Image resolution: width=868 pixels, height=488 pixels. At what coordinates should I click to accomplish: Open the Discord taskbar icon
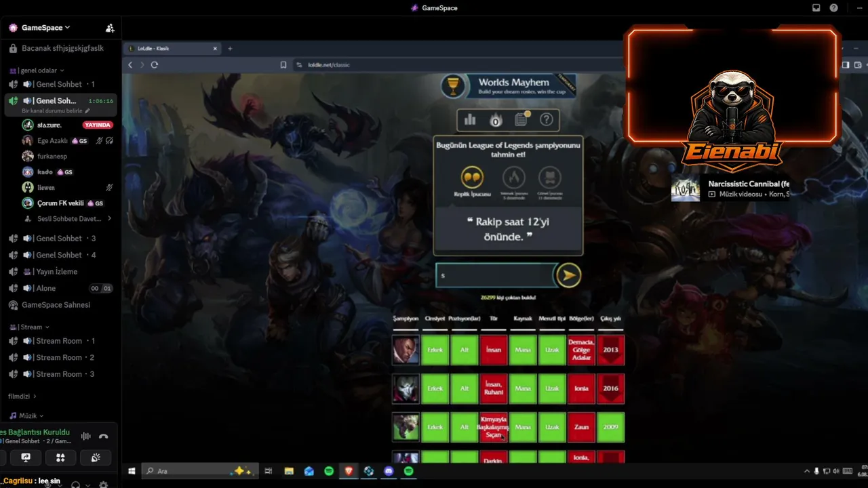389,471
